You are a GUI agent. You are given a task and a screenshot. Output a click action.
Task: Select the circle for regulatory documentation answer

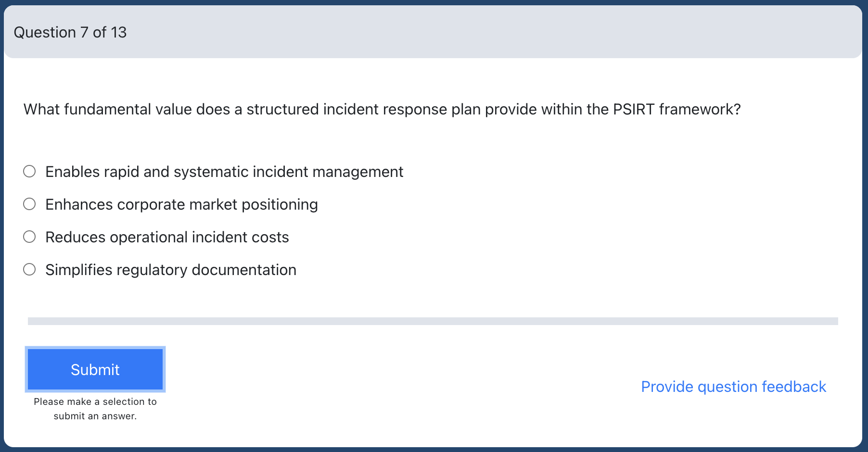[29, 269]
